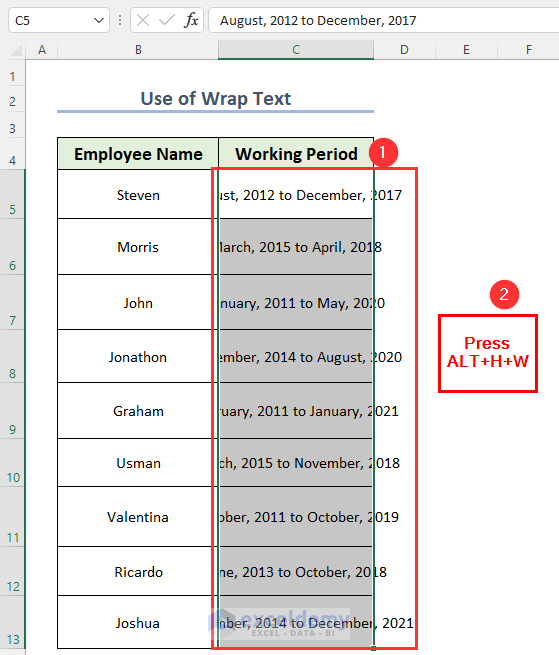
Task: Open the Name Box dropdown arrow
Action: click(99, 20)
